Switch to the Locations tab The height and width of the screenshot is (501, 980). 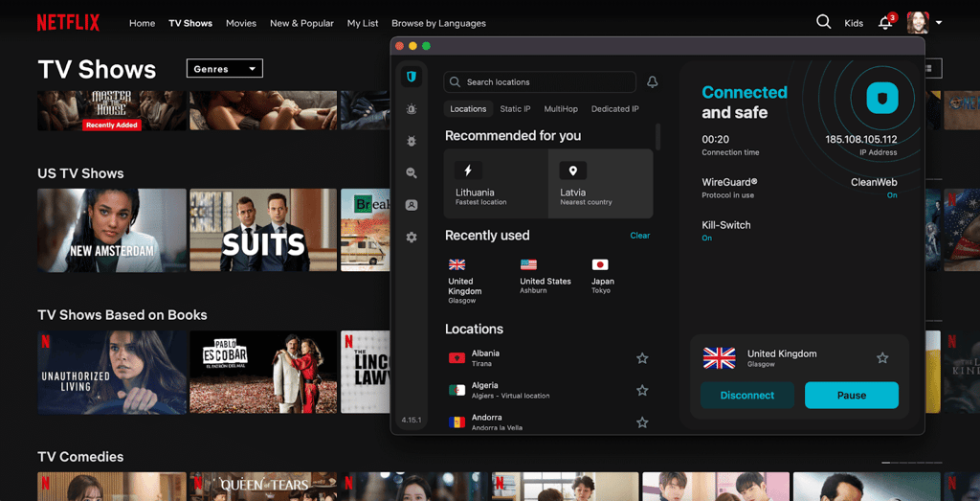[x=468, y=109]
